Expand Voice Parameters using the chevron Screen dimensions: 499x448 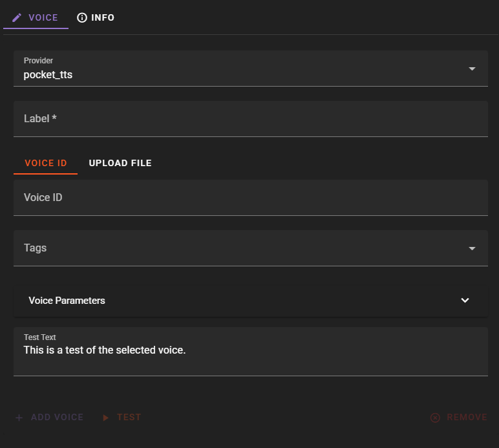click(x=465, y=301)
